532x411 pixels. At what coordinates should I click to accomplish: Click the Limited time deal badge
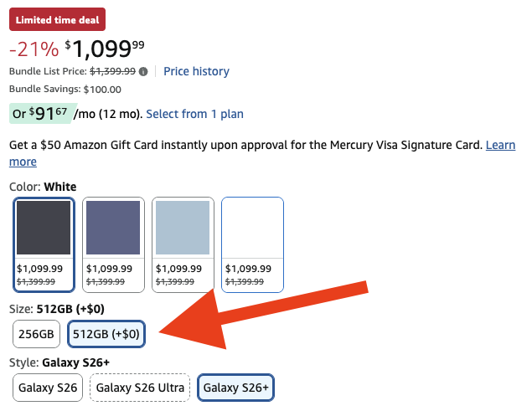pyautogui.click(x=57, y=18)
